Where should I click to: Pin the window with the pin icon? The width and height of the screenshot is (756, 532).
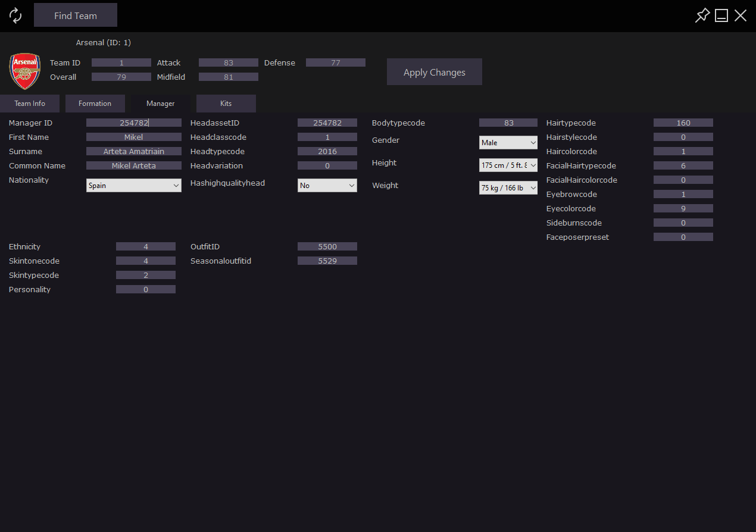pyautogui.click(x=702, y=15)
